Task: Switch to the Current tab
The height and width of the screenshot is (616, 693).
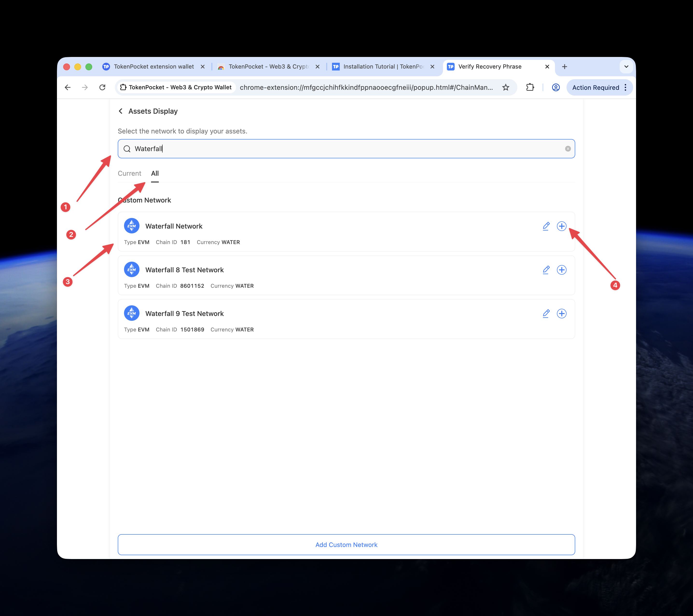Action: (x=129, y=173)
